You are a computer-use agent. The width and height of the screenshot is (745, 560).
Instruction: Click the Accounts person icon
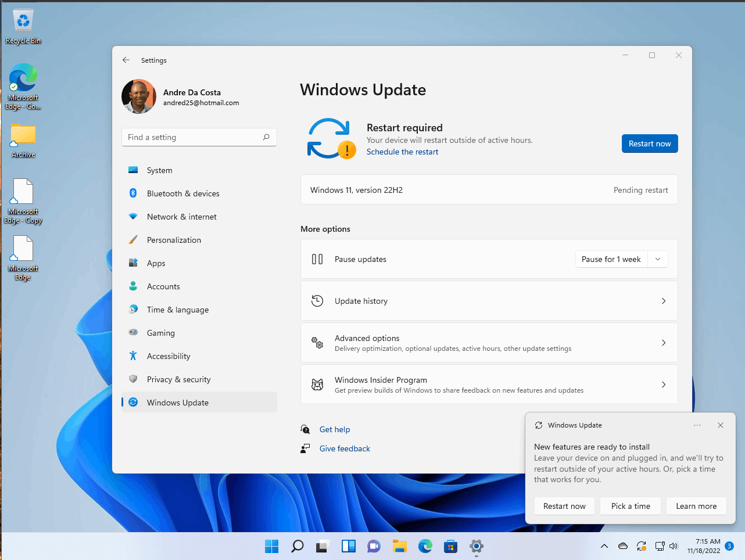133,286
